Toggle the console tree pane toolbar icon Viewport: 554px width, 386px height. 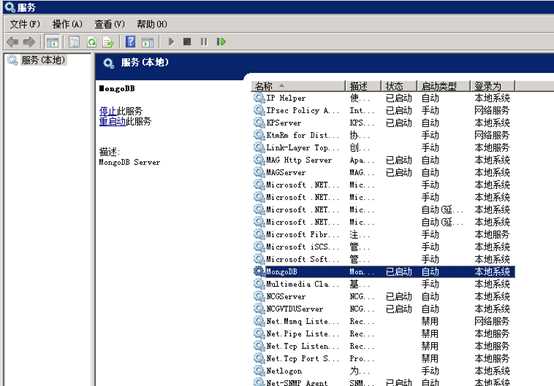pos(53,42)
